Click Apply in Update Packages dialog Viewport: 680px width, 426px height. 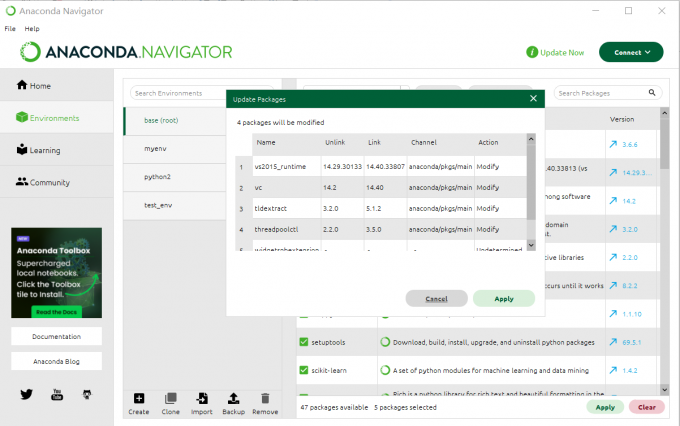point(504,298)
